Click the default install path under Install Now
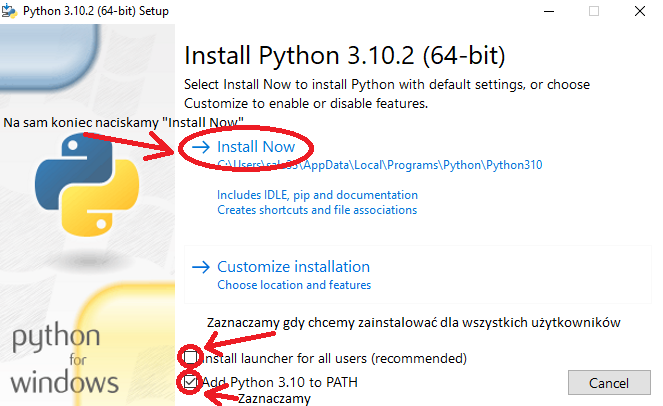This screenshot has height=406, width=663. pyautogui.click(x=380, y=165)
